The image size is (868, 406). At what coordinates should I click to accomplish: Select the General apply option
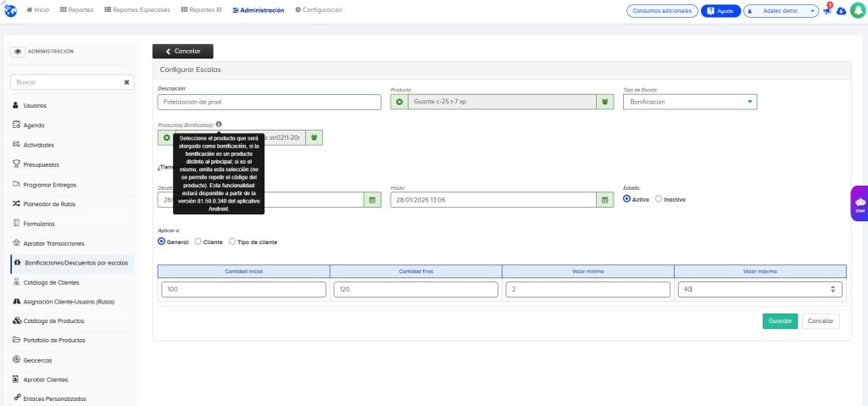coord(161,242)
